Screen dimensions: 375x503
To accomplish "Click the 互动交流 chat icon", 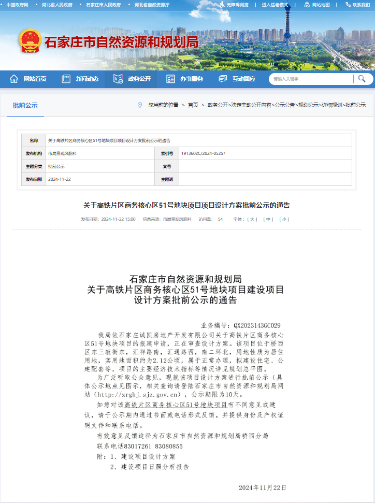I will click(x=223, y=79).
